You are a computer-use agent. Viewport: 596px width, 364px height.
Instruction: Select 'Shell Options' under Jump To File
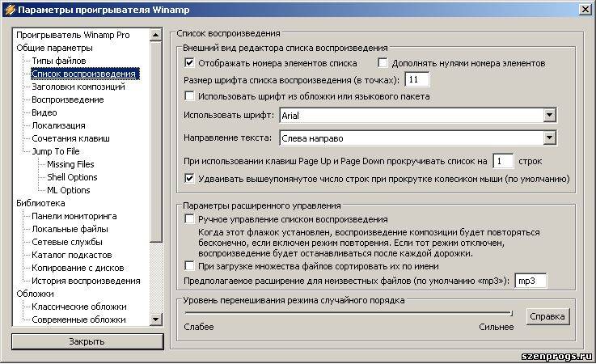pos(72,177)
